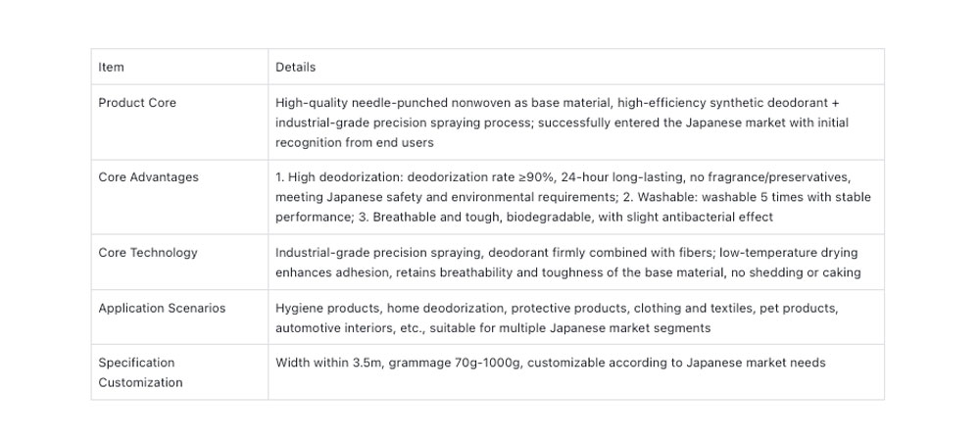Viewport: 980px width, 441px height.
Task: Click the 'Application Scenarios' row label
Action: click(x=162, y=308)
